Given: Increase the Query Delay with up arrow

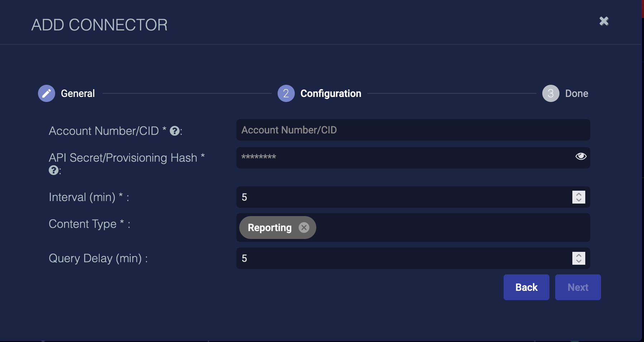Looking at the screenshot, I should pyautogui.click(x=579, y=255).
